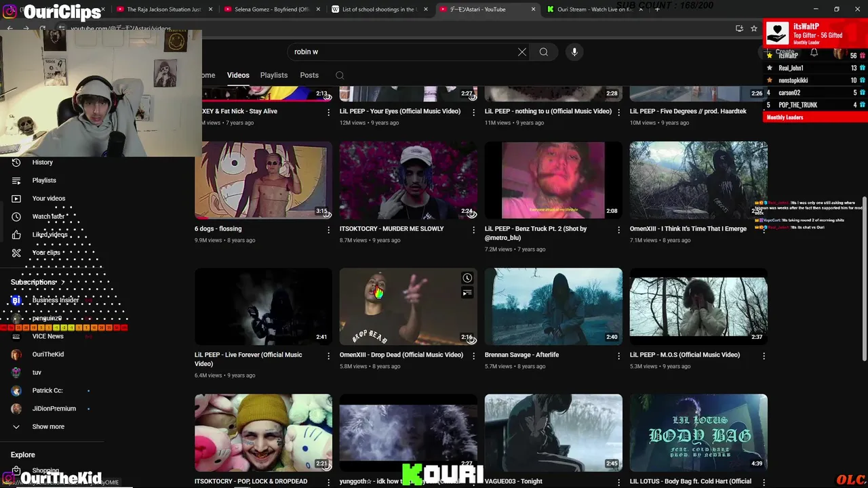
Task: Expand the Subscriptions section header
Action: point(37,282)
